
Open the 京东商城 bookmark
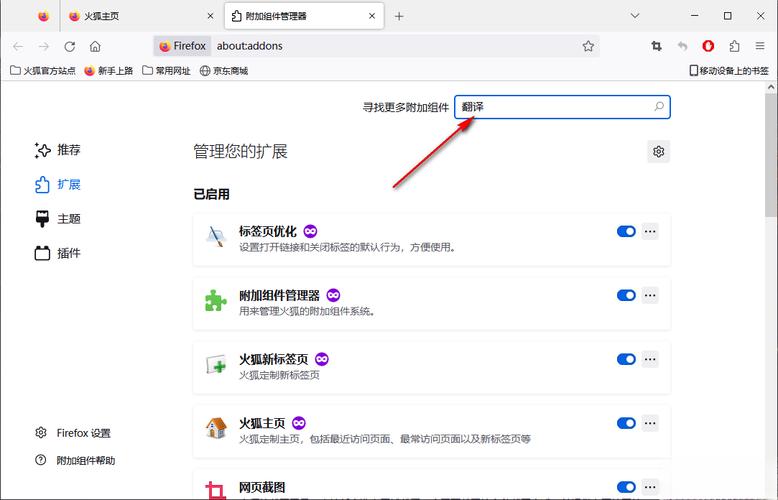[224, 71]
